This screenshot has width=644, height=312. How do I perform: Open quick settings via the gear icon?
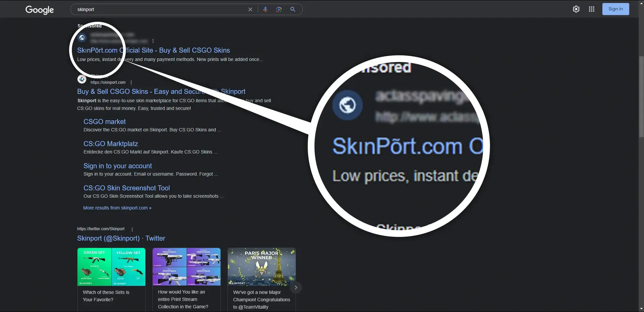(x=576, y=9)
